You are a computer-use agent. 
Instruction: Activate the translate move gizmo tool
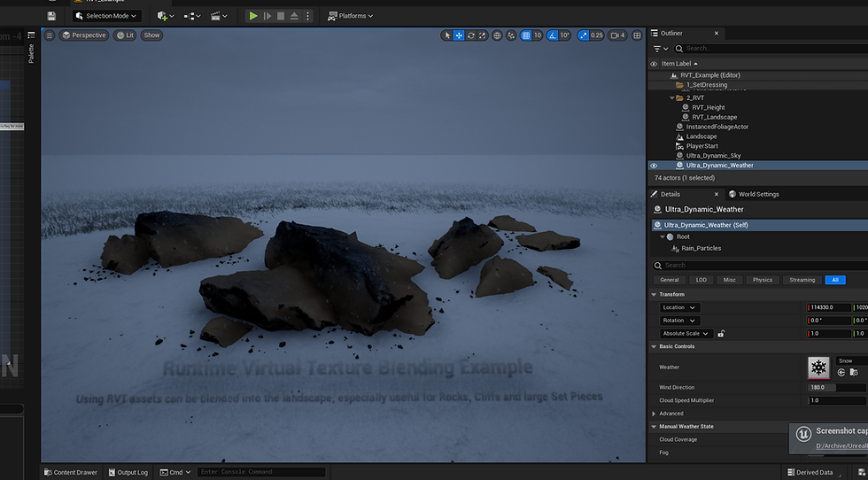[x=459, y=35]
